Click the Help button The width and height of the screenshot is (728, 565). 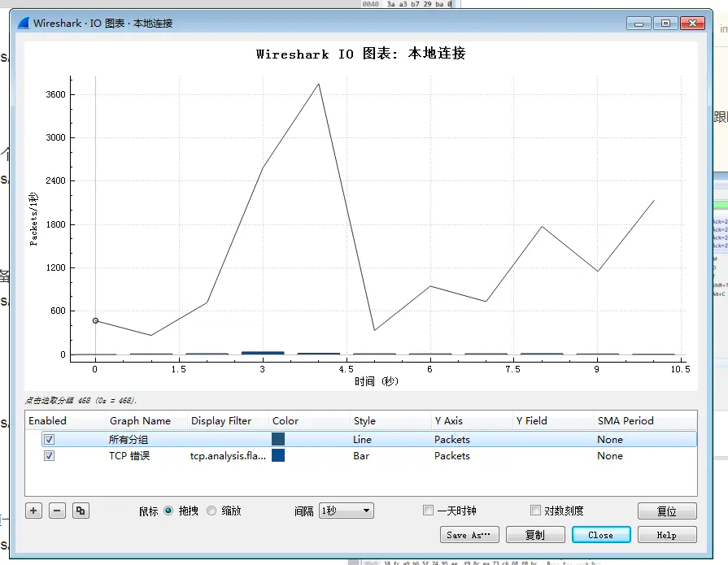tap(667, 534)
